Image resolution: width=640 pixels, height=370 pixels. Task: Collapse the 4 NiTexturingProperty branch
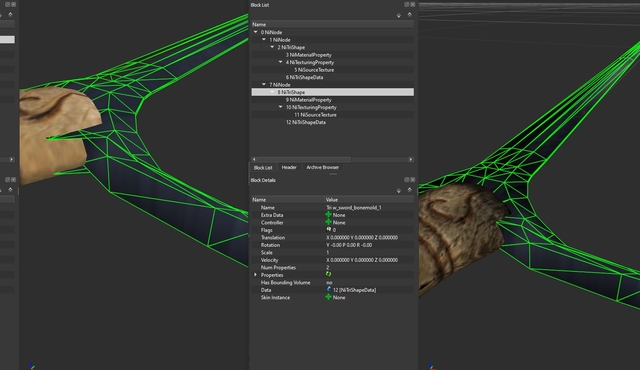(x=280, y=62)
